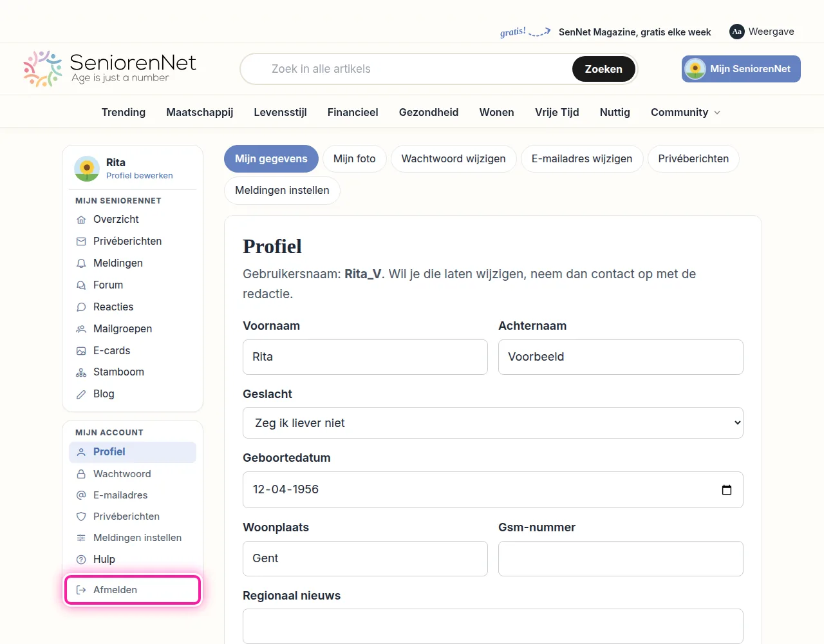
Task: Click the Voornaam input field
Action: 365,357
